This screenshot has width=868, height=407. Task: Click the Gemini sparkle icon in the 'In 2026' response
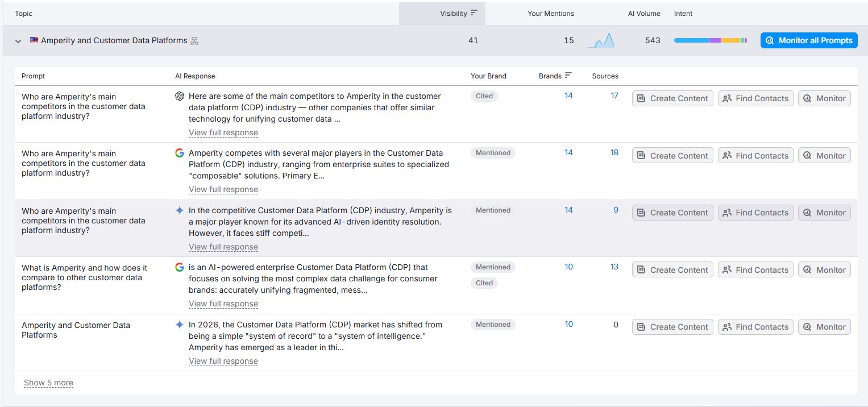pos(180,325)
